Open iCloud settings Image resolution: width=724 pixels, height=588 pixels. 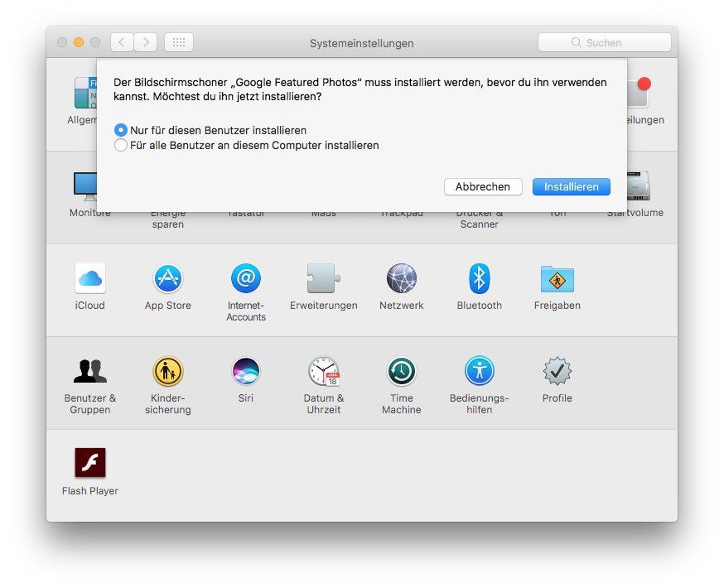[89, 276]
